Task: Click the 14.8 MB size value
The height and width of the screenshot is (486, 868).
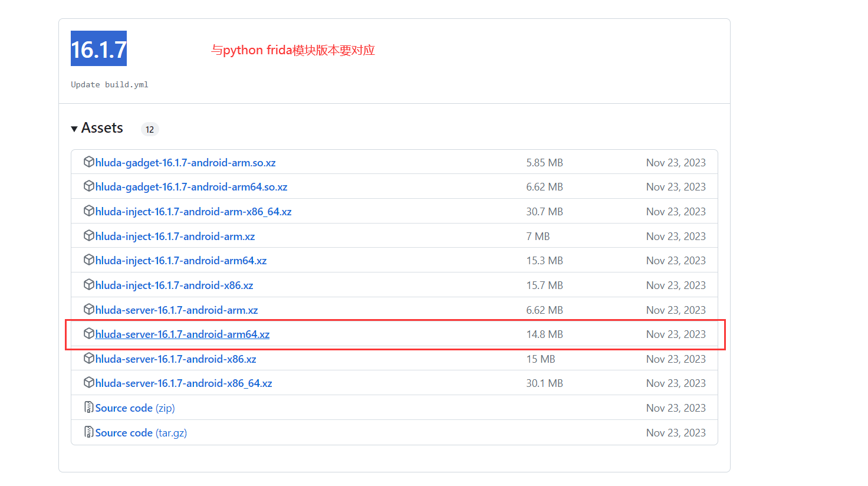Action: [x=545, y=334]
